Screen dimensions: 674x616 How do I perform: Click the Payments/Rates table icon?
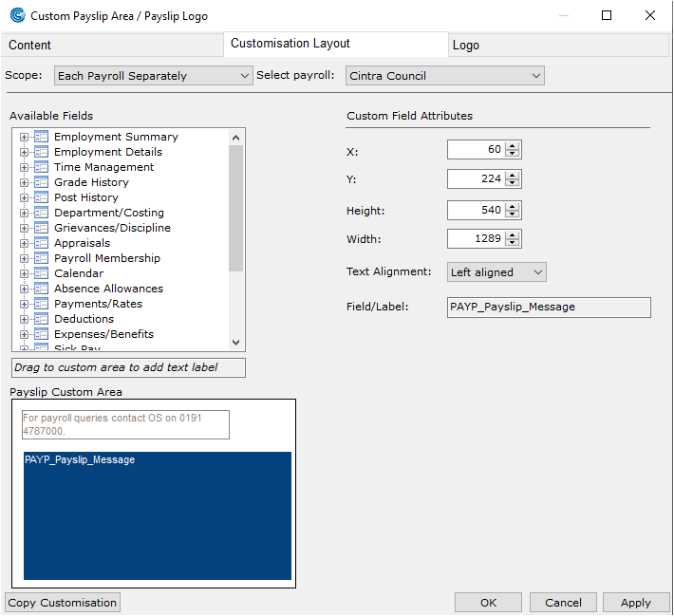coord(41,304)
